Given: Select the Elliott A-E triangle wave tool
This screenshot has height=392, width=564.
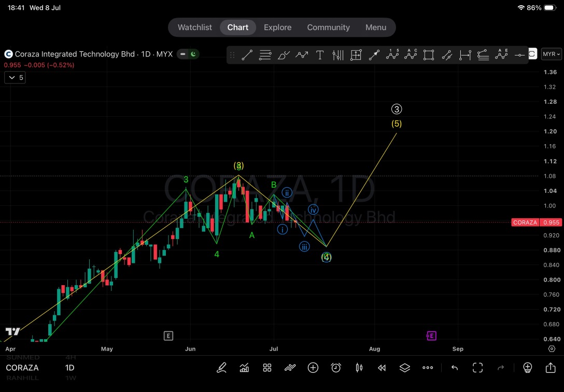Looking at the screenshot, I should tap(501, 54).
